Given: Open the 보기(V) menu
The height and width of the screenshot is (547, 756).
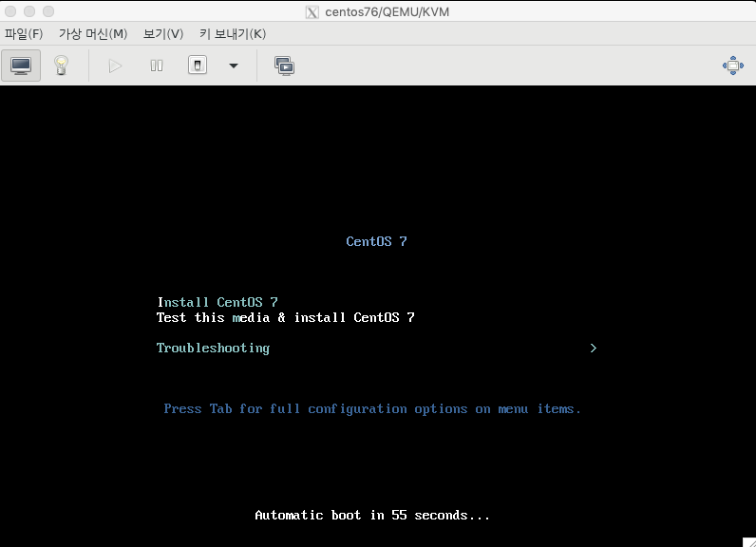Looking at the screenshot, I should (163, 34).
